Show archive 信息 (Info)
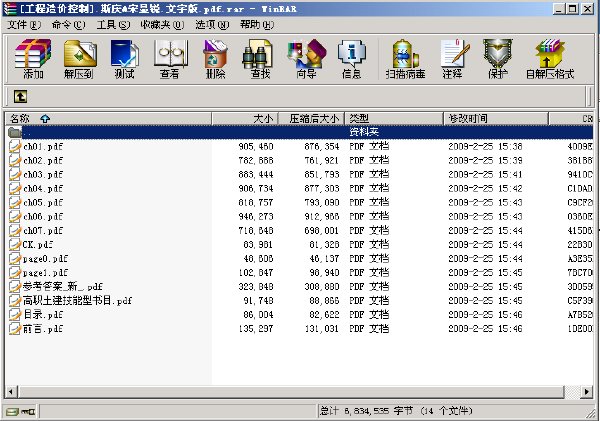The width and height of the screenshot is (600, 421). 352,58
